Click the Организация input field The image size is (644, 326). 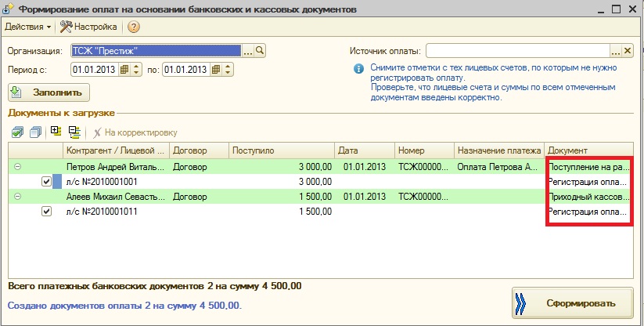click(x=155, y=51)
